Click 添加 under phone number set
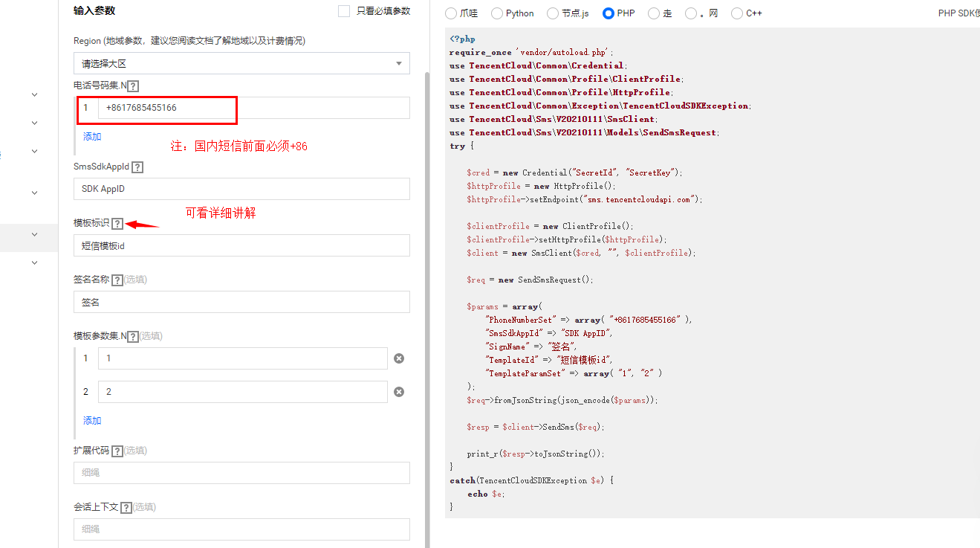This screenshot has width=980, height=548. tap(92, 137)
